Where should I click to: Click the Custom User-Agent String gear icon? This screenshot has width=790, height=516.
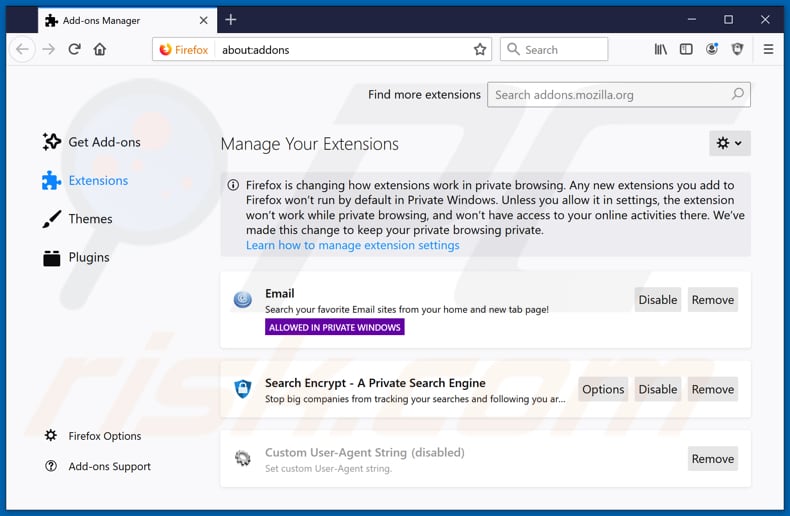click(243, 459)
